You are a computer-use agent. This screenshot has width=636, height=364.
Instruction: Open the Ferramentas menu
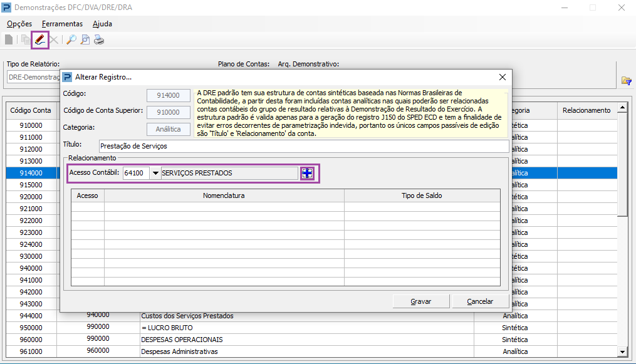(x=62, y=23)
